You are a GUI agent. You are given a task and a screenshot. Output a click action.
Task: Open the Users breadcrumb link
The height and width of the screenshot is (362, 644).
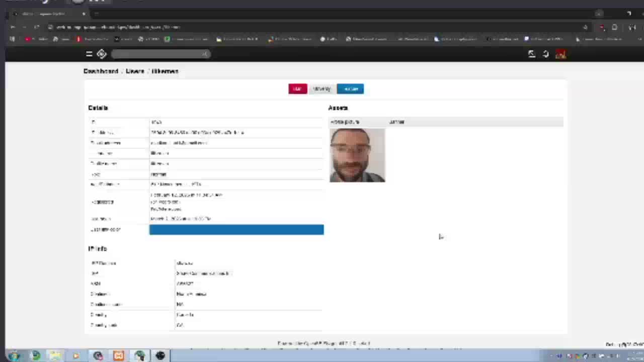(x=134, y=71)
